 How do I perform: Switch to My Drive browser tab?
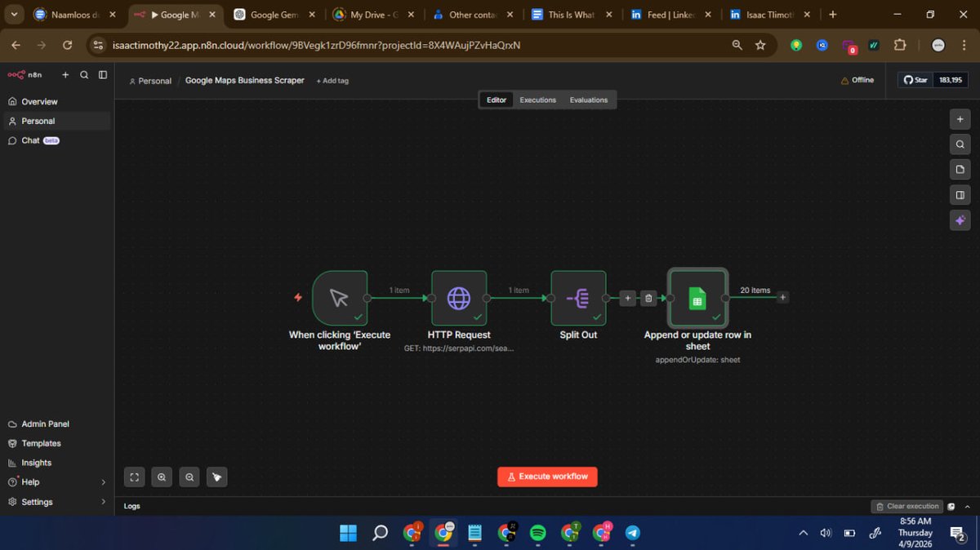click(x=375, y=15)
